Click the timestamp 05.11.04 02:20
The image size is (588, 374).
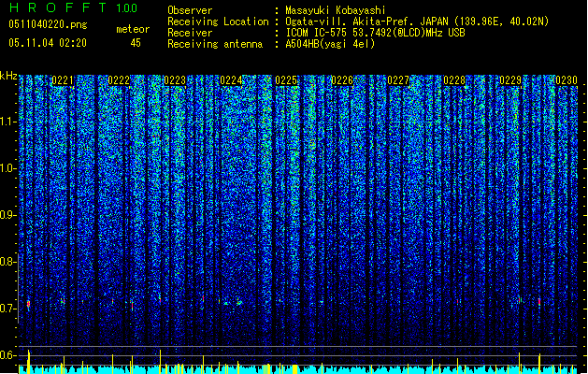click(48, 43)
